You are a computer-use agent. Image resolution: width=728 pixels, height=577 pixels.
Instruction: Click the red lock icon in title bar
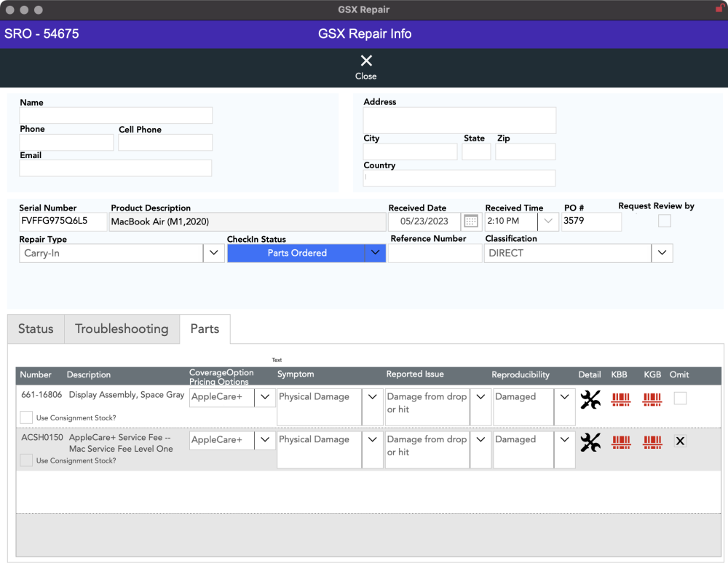(x=720, y=8)
